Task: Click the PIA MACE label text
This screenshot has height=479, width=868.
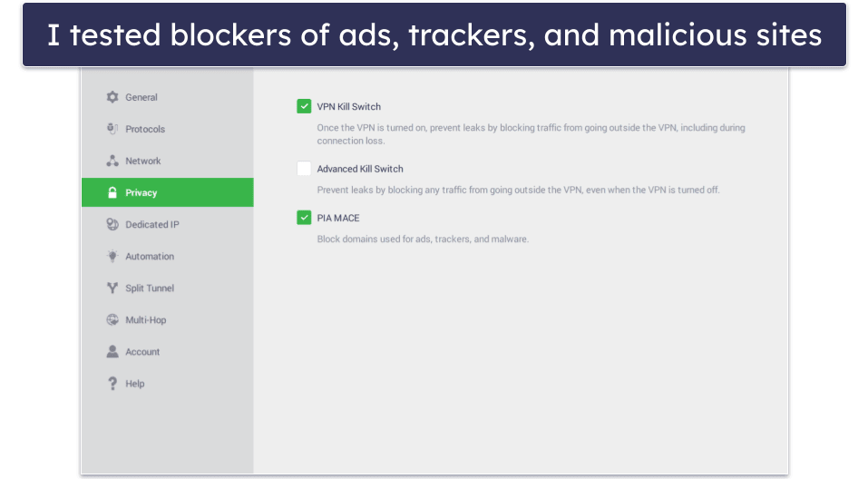Action: coord(338,218)
